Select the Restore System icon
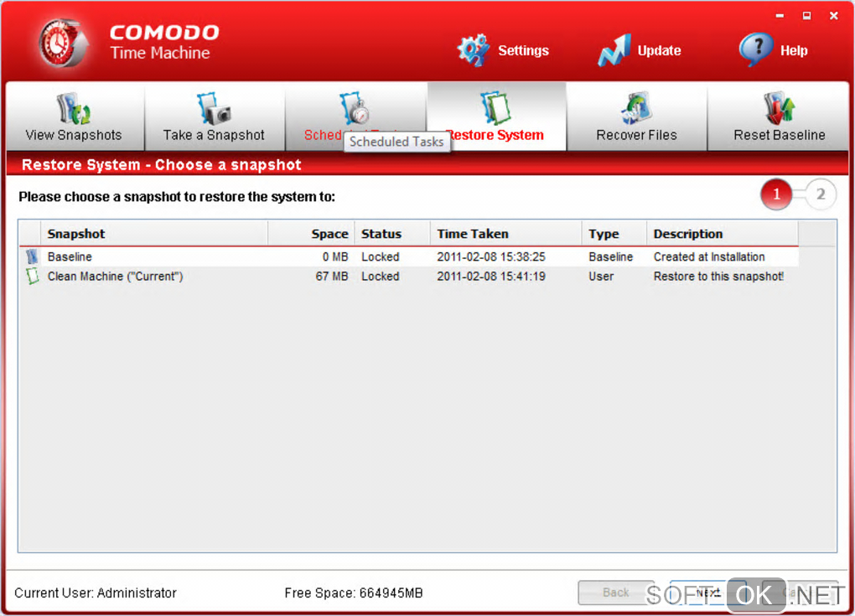Viewport: 855px width, 616px height. (495, 108)
